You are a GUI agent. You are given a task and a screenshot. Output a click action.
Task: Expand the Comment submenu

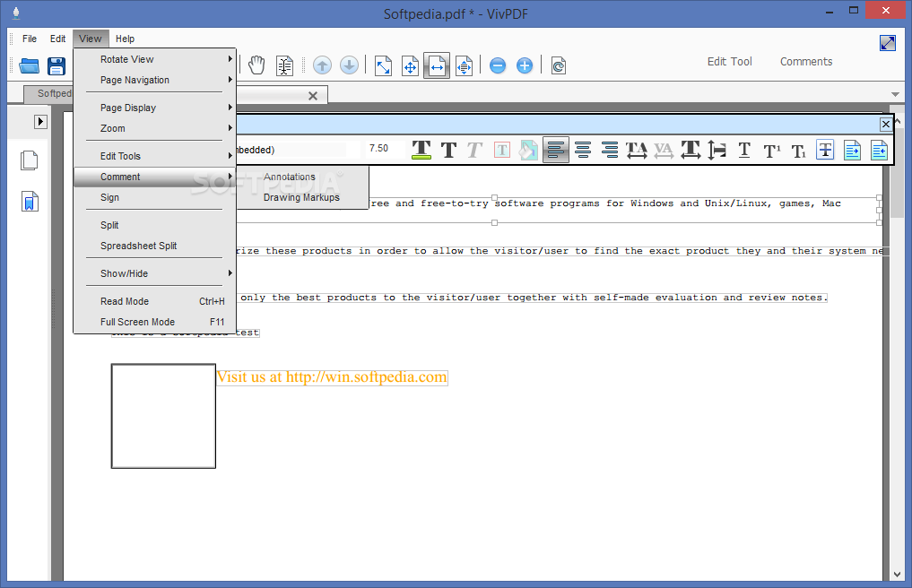coord(155,177)
